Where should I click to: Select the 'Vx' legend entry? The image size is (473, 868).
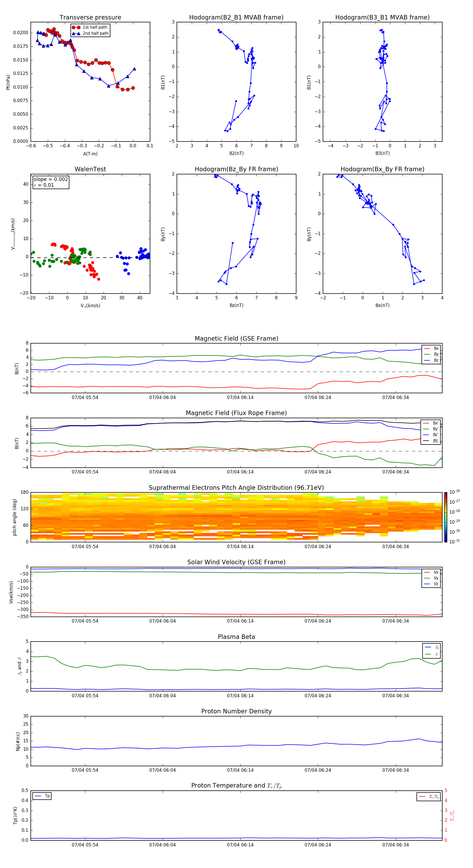pyautogui.click(x=431, y=572)
